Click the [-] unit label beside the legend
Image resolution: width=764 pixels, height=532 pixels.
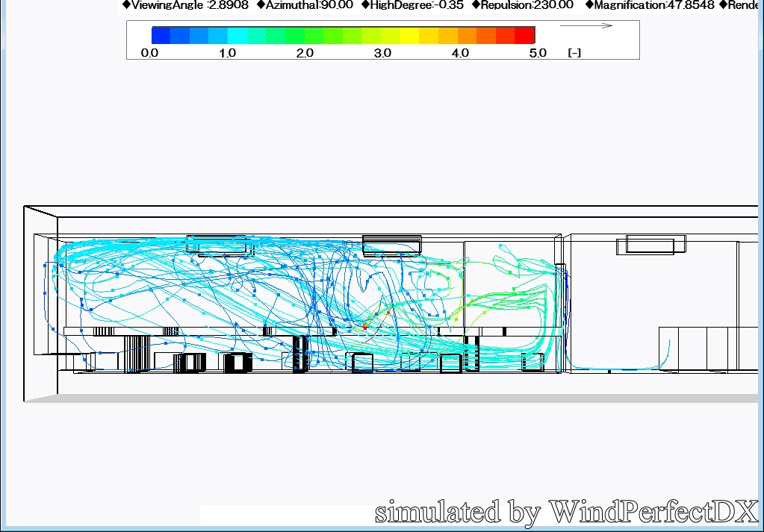click(x=574, y=53)
